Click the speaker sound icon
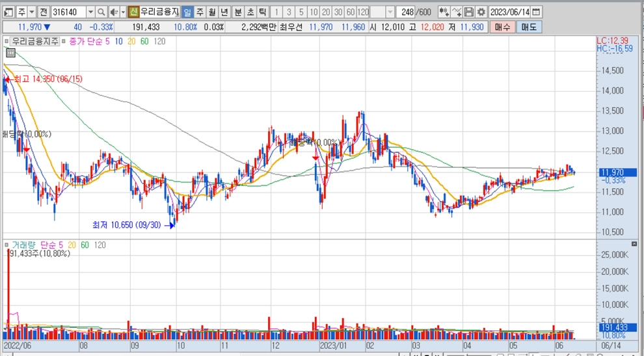The width and height of the screenshot is (644, 356). click(x=113, y=12)
